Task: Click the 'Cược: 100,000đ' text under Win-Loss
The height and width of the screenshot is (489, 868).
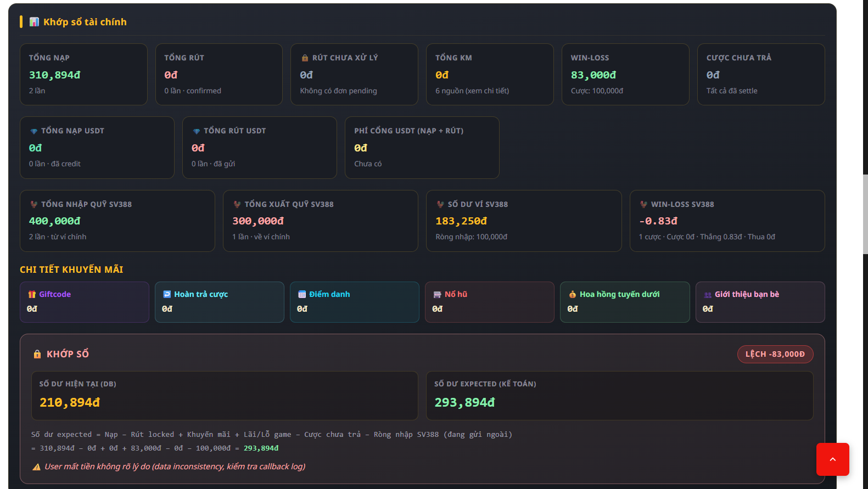Action: 597,91
